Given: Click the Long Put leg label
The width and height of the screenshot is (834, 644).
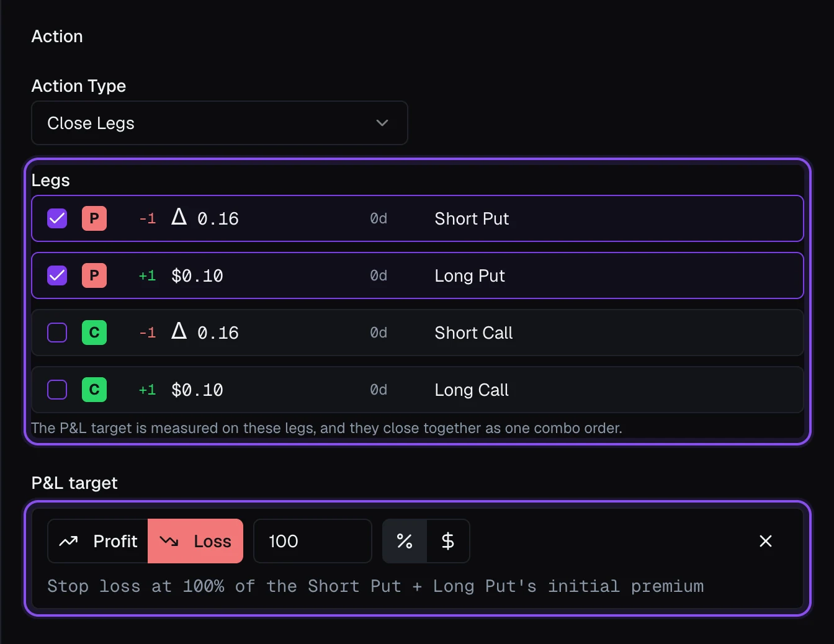Looking at the screenshot, I should 470,275.
